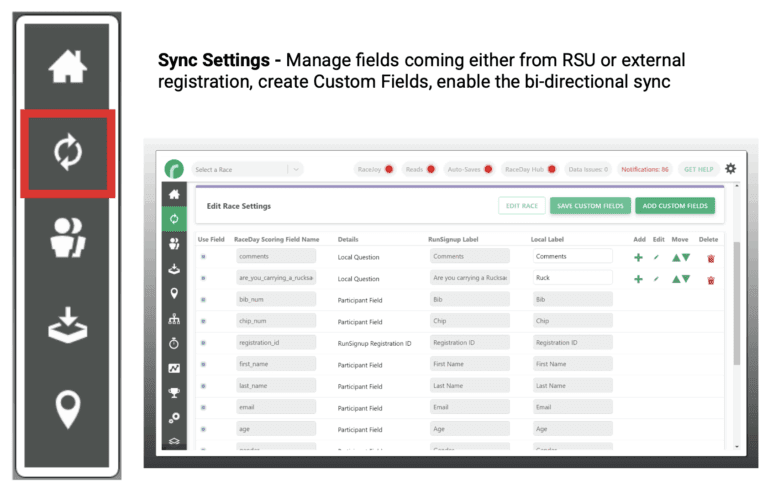Click the large location pin icon
The height and width of the screenshot is (486, 768).
pos(68,410)
